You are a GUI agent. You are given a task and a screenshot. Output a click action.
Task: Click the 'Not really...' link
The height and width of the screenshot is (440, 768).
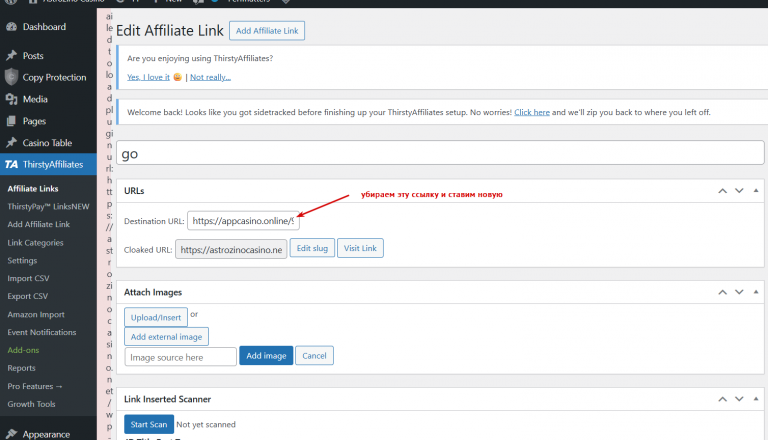(x=210, y=77)
